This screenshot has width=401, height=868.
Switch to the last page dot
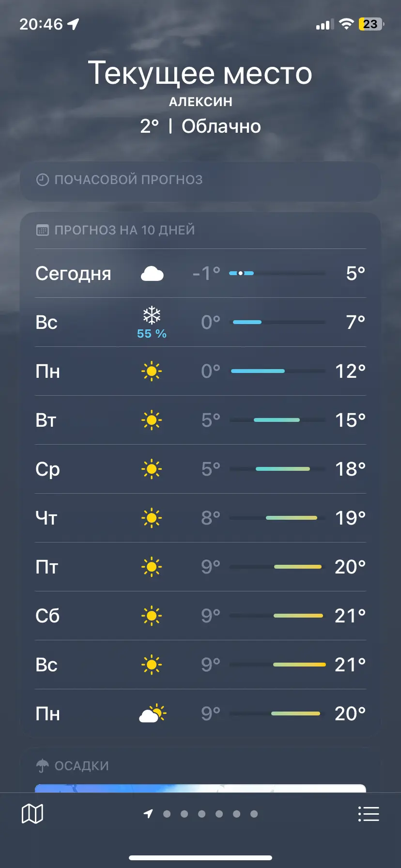[x=254, y=814]
